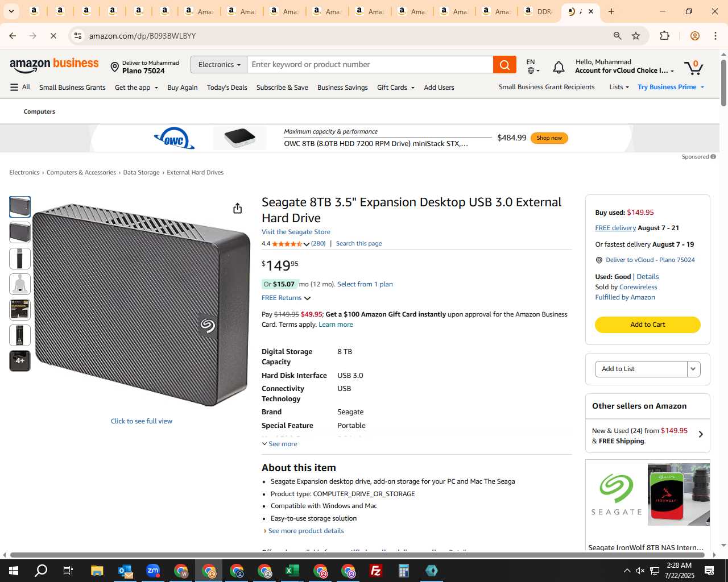Open the Electronics search category dropdown
The image size is (728, 582).
[219, 65]
